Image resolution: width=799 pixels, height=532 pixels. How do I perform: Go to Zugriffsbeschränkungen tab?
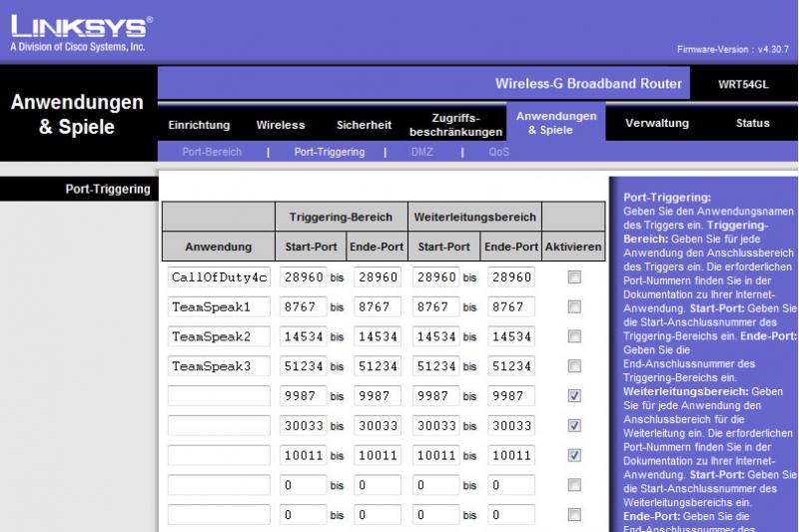pyautogui.click(x=455, y=125)
